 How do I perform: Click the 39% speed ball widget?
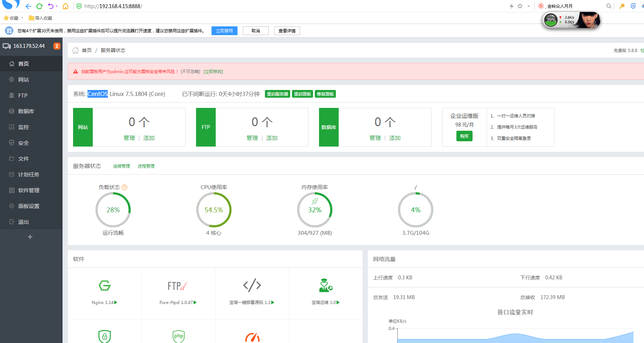[551, 20]
